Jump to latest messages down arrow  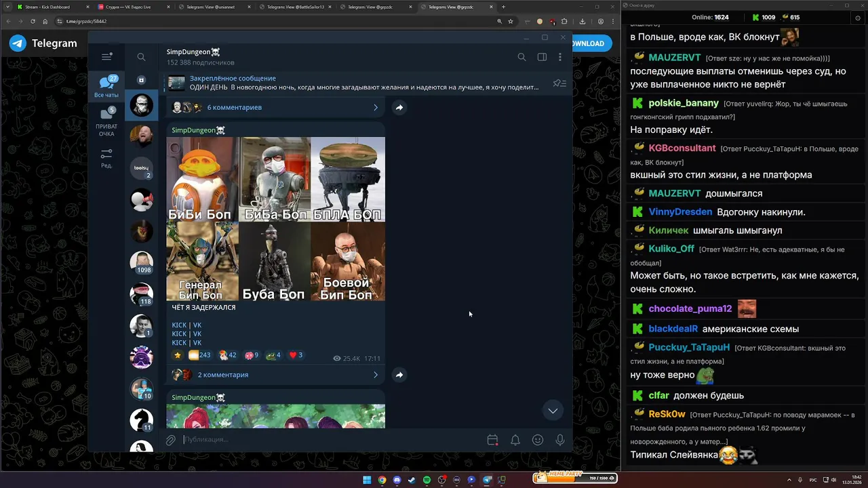(553, 411)
